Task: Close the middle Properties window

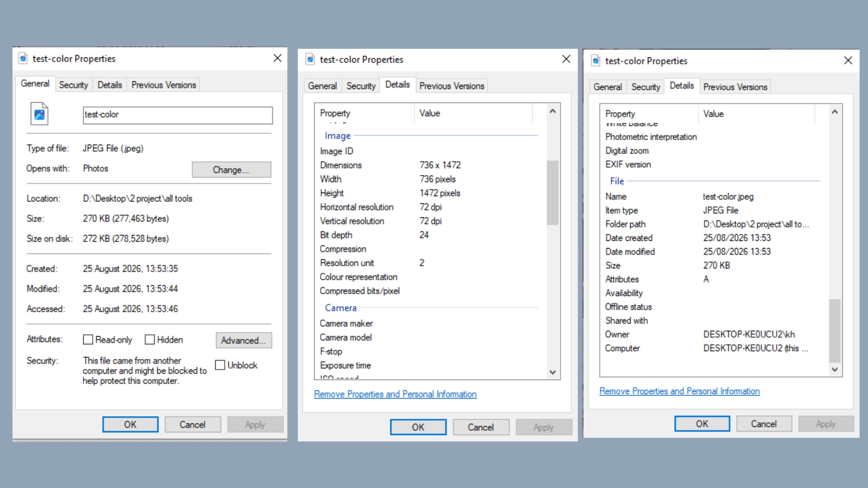Action: coord(566,59)
